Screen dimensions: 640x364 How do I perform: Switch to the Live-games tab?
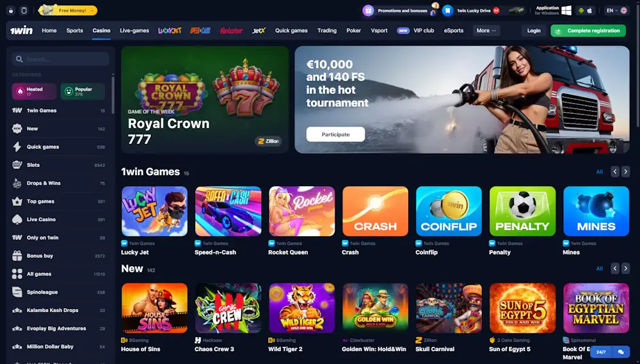tap(134, 31)
